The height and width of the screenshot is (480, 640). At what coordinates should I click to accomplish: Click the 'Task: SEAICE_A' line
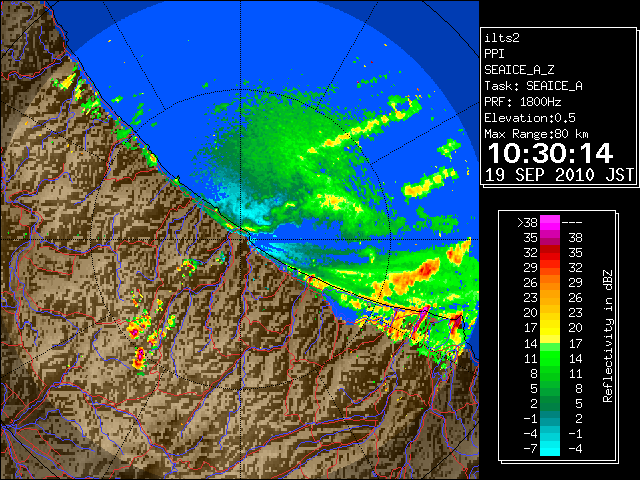click(533, 86)
